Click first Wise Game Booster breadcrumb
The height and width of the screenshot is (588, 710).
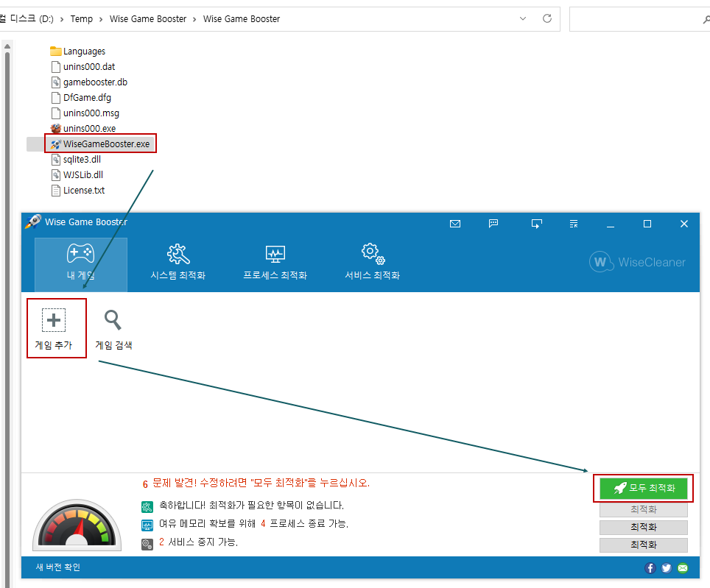[x=148, y=19]
